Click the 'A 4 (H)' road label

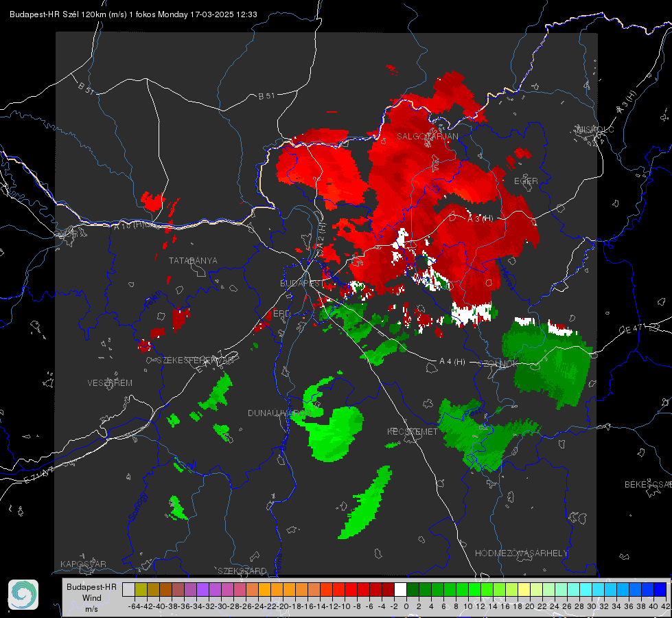(x=452, y=362)
